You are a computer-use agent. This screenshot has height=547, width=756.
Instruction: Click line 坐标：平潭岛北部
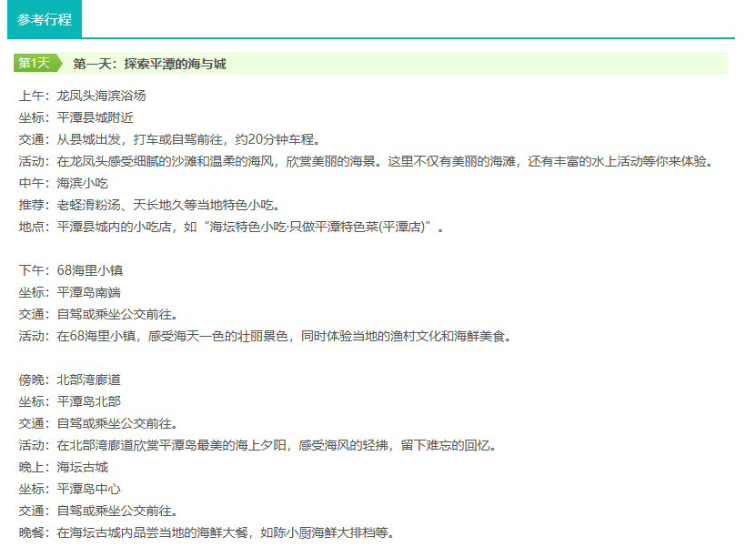[70, 401]
